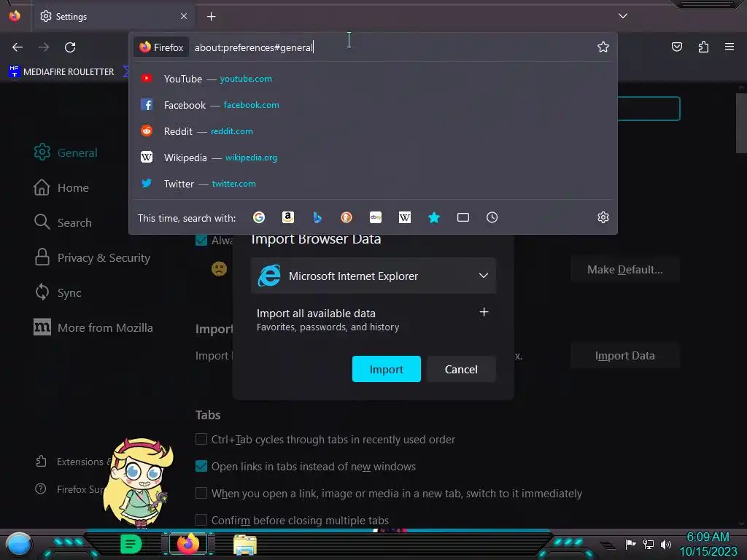Open More from Mozilla

click(93, 327)
